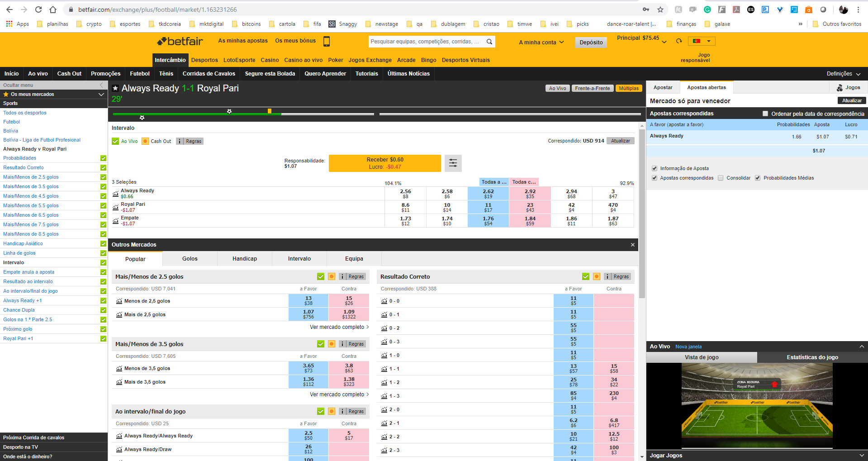Open Nova janela link
Screen dimensions: 868x461
pos(688,347)
